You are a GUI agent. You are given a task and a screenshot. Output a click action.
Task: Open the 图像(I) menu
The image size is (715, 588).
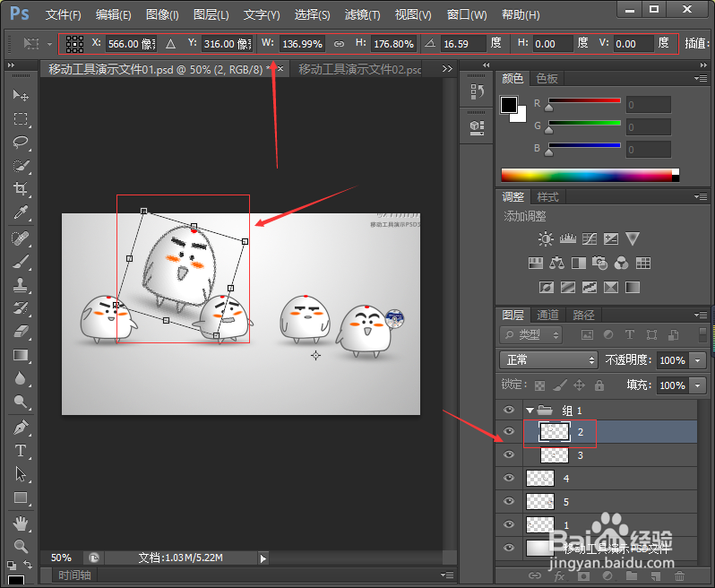[162, 14]
